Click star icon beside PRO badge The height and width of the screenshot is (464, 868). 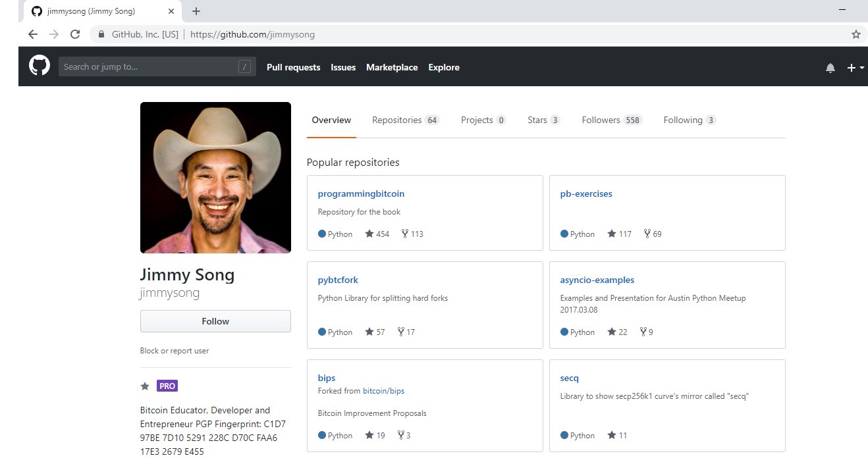tap(145, 386)
